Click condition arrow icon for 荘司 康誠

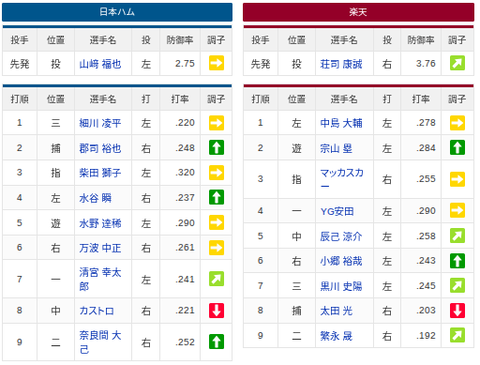[457, 63]
